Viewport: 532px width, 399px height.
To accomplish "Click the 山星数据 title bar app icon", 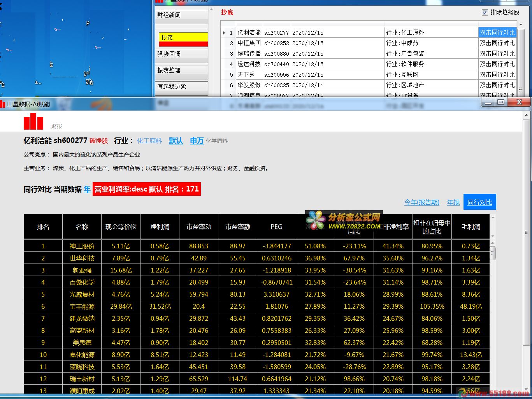I will pyautogui.click(x=3, y=104).
